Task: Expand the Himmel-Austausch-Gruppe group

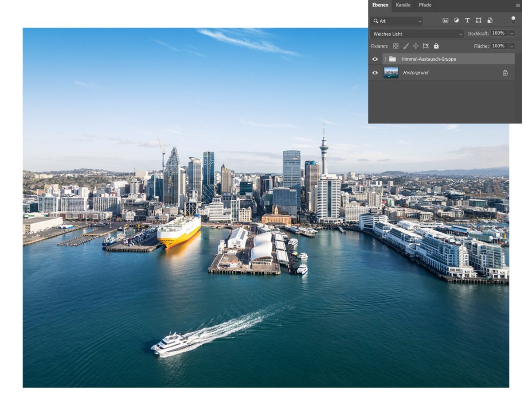Action: pos(385,58)
